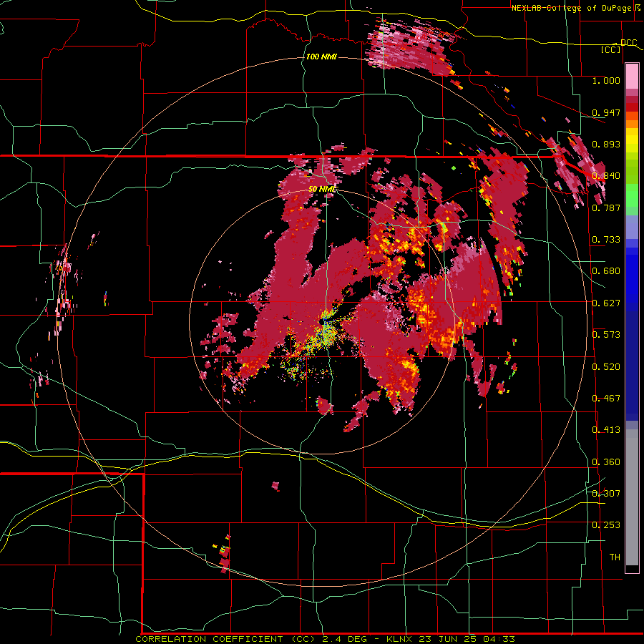The image size is (644, 644).
Task: Select the 0.360 scale label
Action: click(606, 462)
